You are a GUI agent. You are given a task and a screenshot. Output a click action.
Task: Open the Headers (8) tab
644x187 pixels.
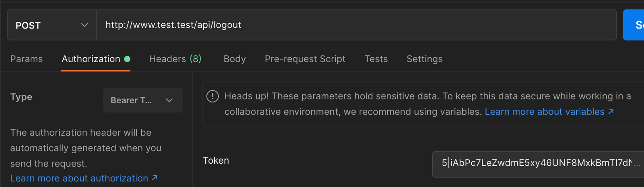click(175, 59)
